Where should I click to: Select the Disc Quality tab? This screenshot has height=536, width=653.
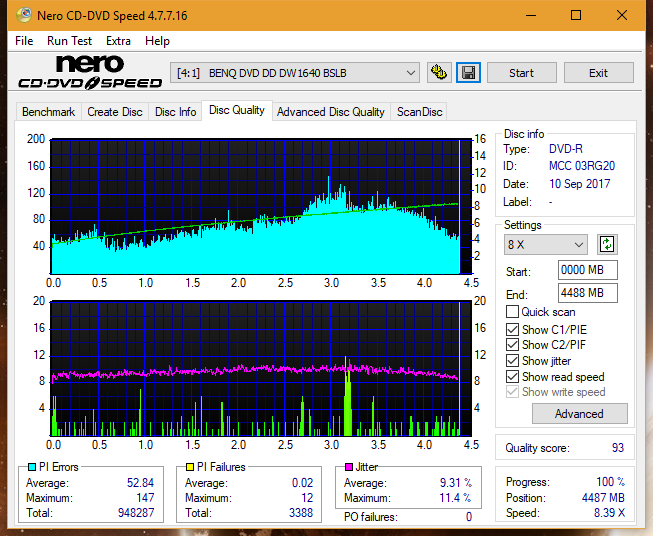point(237,110)
